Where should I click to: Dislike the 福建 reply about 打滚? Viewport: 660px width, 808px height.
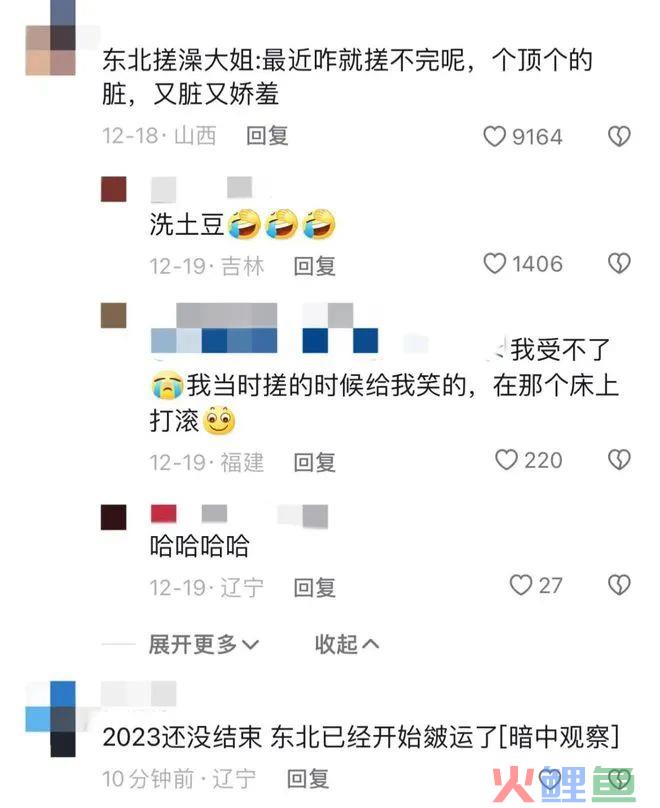[619, 460]
